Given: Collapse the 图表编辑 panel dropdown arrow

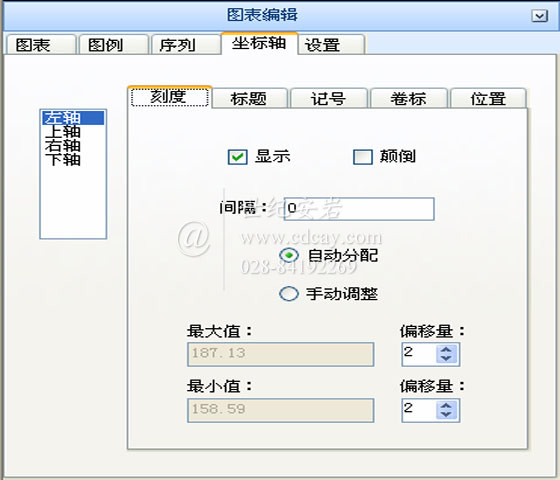Looking at the screenshot, I should tap(539, 16).
